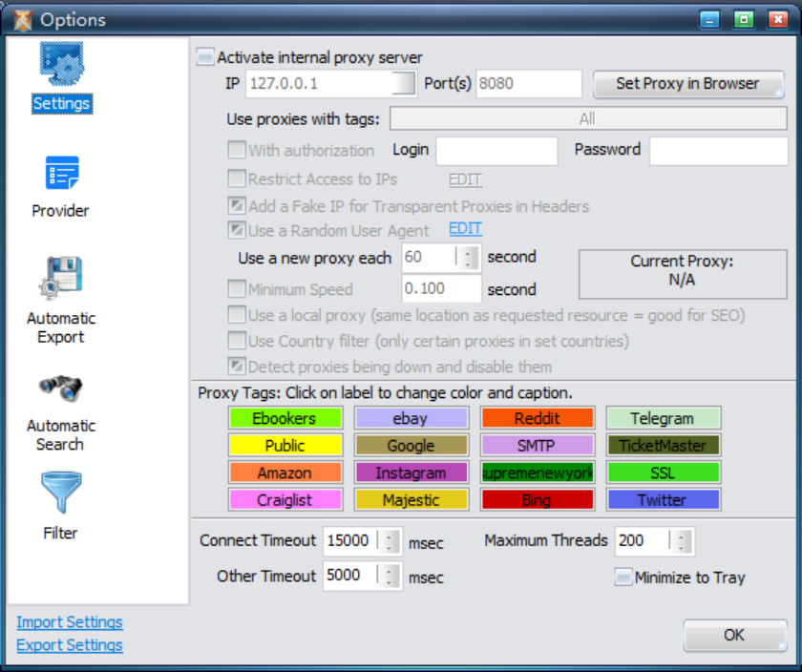Click EDIT link beside Restrict Access to IPs
The width and height of the screenshot is (802, 672).
tap(466, 179)
